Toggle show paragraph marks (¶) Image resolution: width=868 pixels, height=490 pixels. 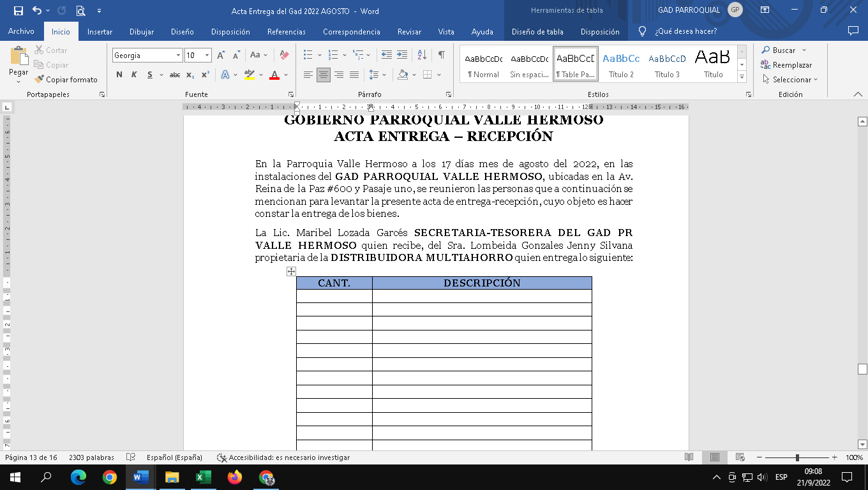tap(441, 56)
